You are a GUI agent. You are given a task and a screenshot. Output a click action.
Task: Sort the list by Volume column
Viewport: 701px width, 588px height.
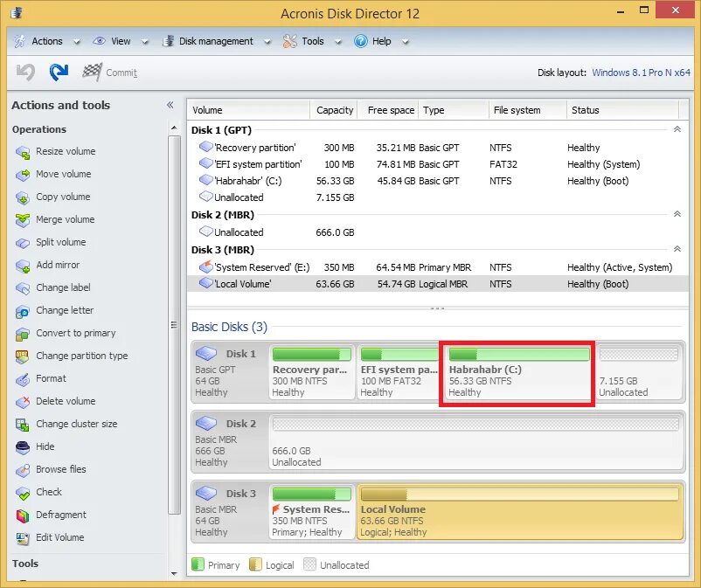pyautogui.click(x=248, y=110)
